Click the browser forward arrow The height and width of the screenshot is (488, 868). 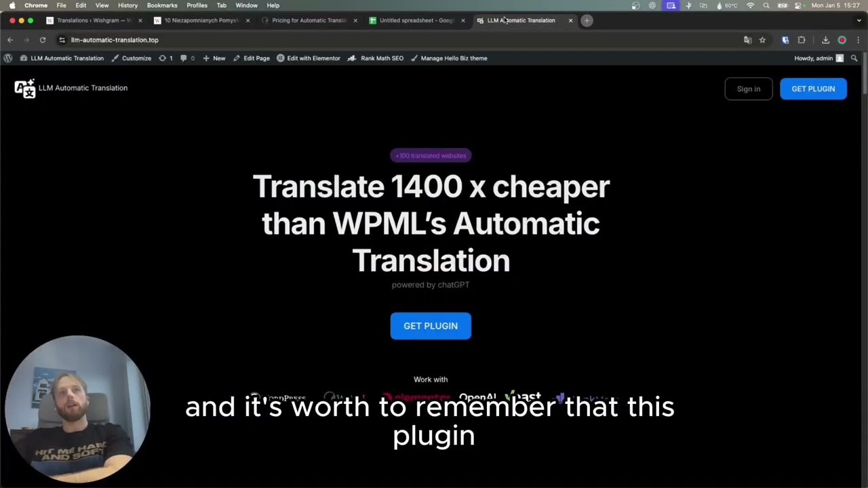(x=26, y=40)
